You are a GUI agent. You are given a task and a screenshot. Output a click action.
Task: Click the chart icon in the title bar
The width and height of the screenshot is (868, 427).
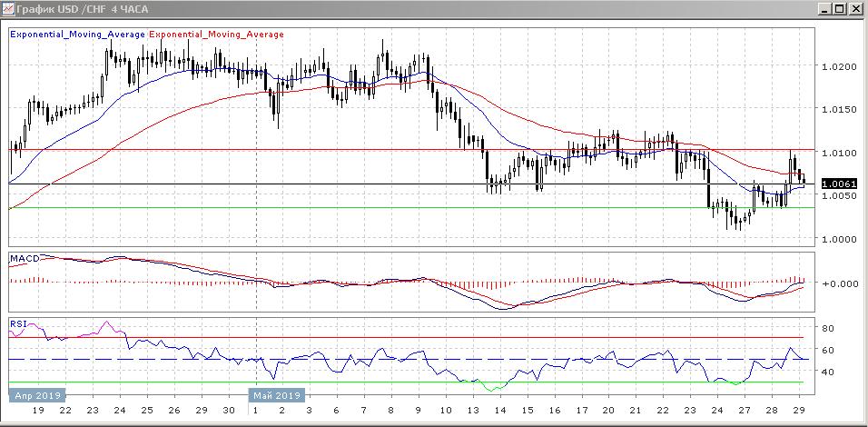click(x=8, y=9)
